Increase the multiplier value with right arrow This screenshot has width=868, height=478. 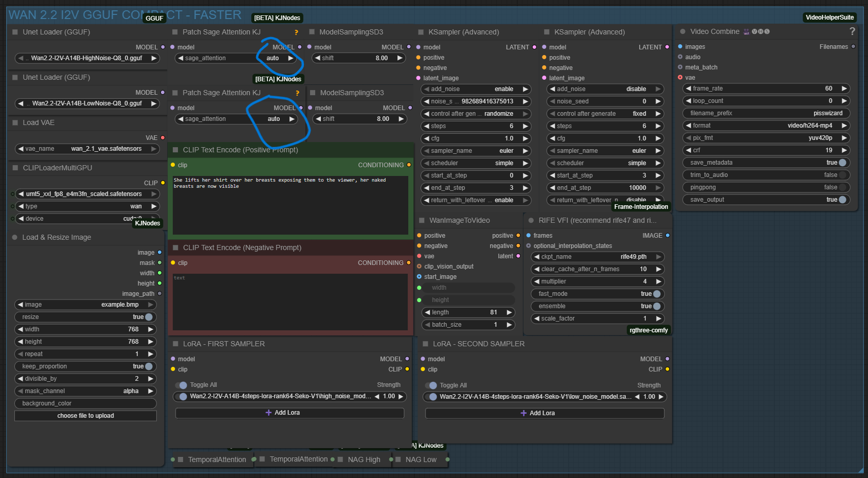pos(658,281)
